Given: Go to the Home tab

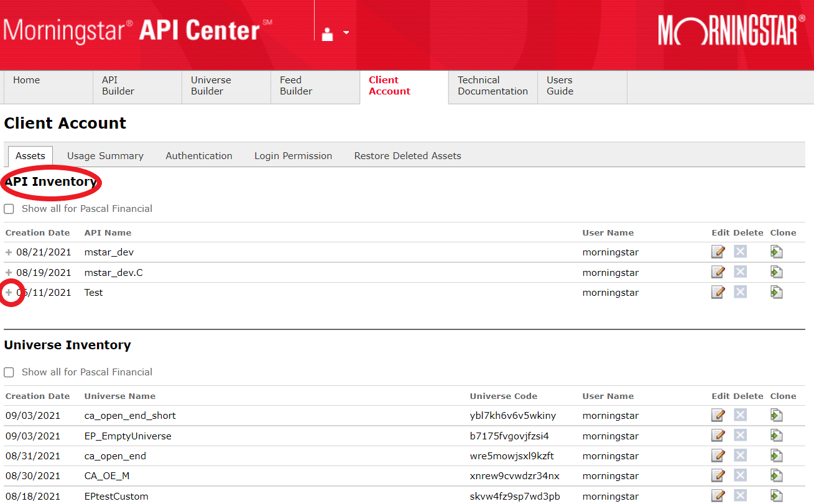Looking at the screenshot, I should coord(49,87).
